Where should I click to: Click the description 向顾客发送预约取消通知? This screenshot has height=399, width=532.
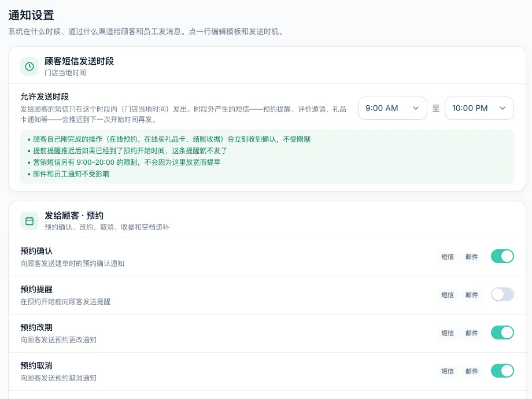[58, 378]
